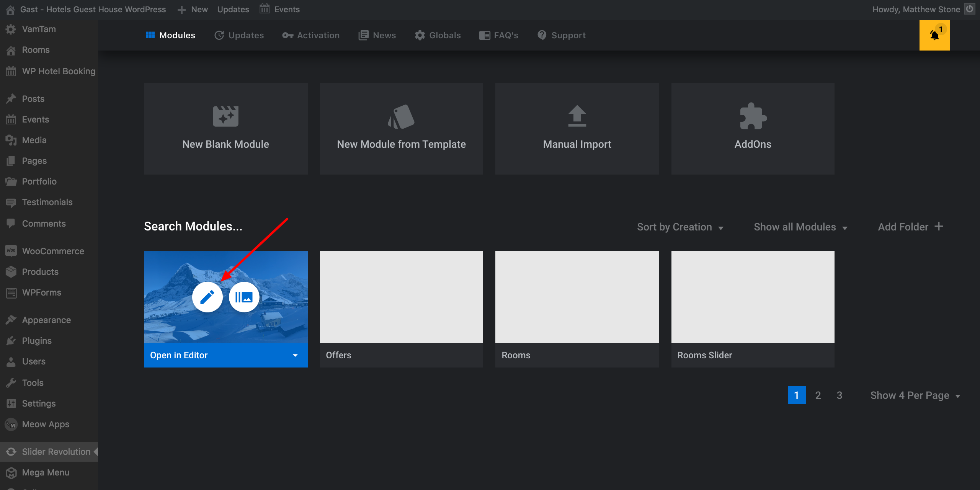The width and height of the screenshot is (980, 490).
Task: Click the New Blank Module icon
Action: (225, 116)
